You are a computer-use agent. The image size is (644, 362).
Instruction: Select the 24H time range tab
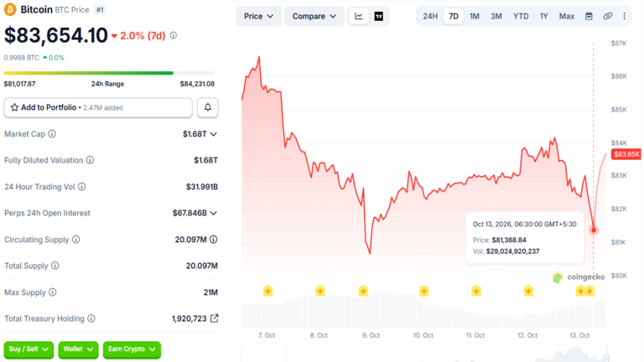pos(430,17)
